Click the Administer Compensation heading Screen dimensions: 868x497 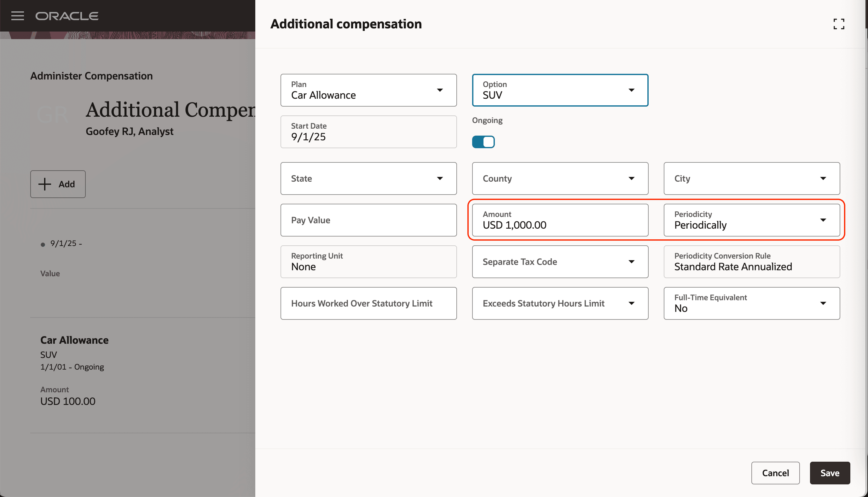tap(91, 75)
